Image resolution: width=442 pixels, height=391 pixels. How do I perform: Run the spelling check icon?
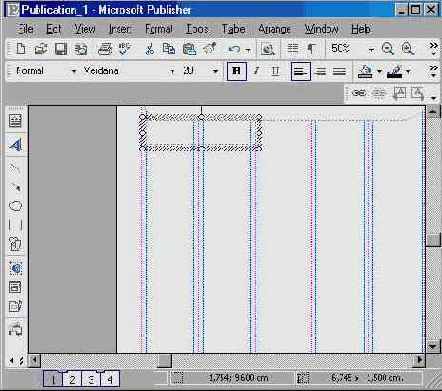coord(125,49)
